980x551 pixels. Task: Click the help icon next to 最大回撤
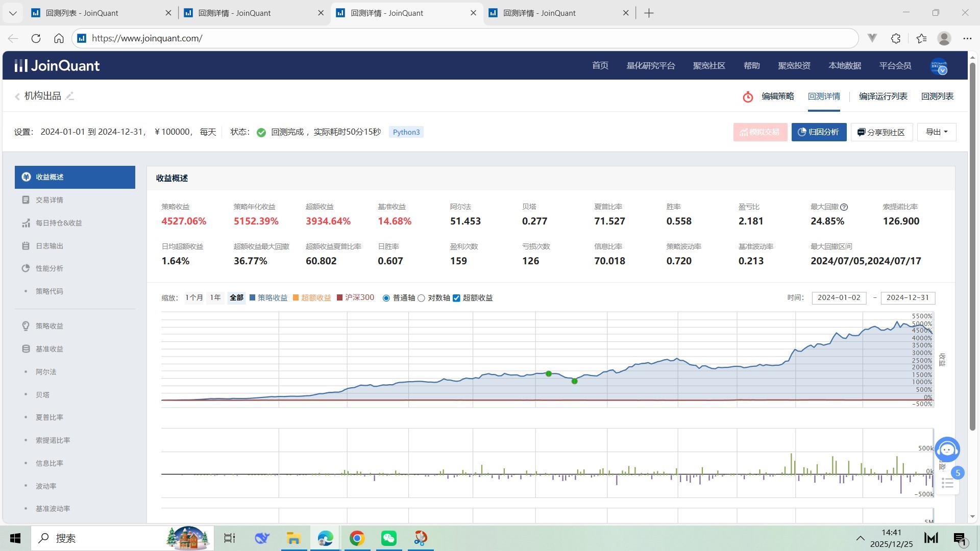click(844, 207)
